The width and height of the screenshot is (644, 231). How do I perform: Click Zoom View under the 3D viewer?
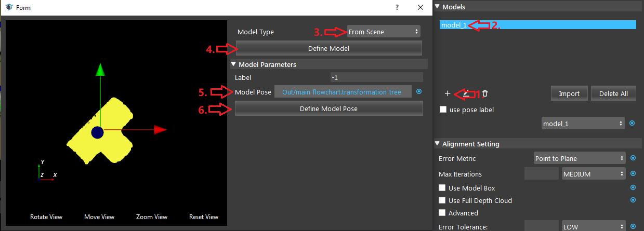pyautogui.click(x=152, y=216)
